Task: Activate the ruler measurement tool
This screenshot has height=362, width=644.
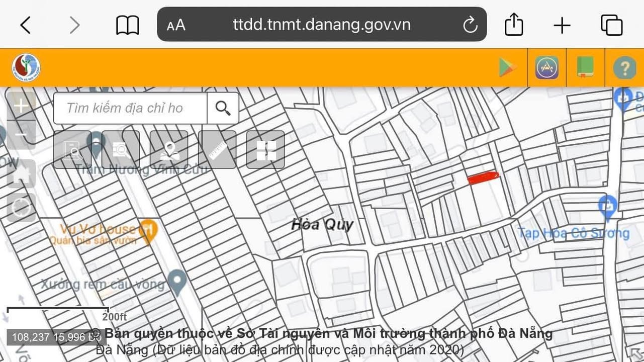Action: pyautogui.click(x=217, y=150)
